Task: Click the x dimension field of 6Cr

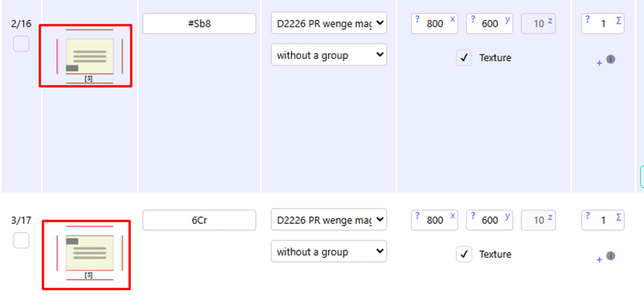Action: 435,220
